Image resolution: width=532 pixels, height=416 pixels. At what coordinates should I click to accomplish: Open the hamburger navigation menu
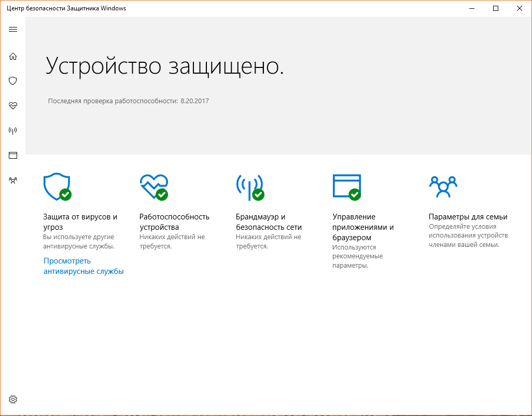tap(13, 29)
